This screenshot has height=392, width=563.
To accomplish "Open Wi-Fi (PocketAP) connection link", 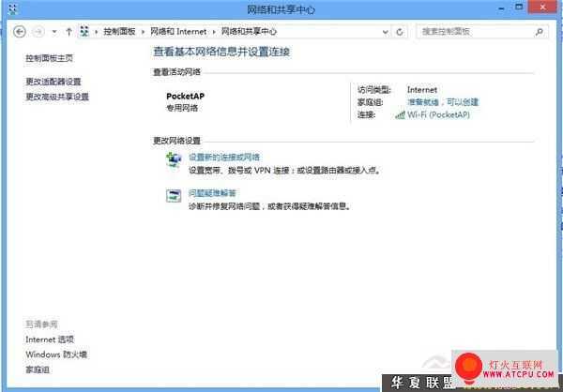I will pos(438,114).
